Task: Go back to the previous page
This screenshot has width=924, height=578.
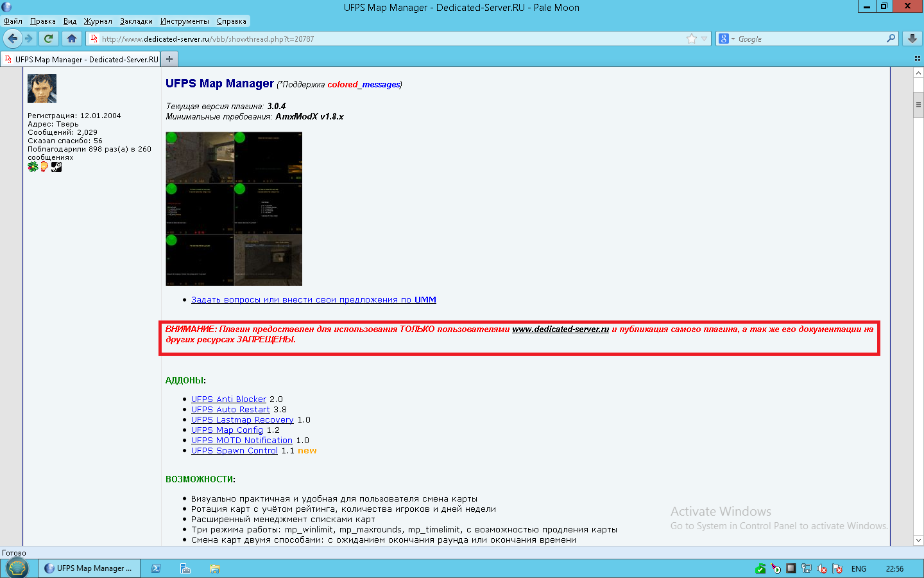Action: [12, 39]
